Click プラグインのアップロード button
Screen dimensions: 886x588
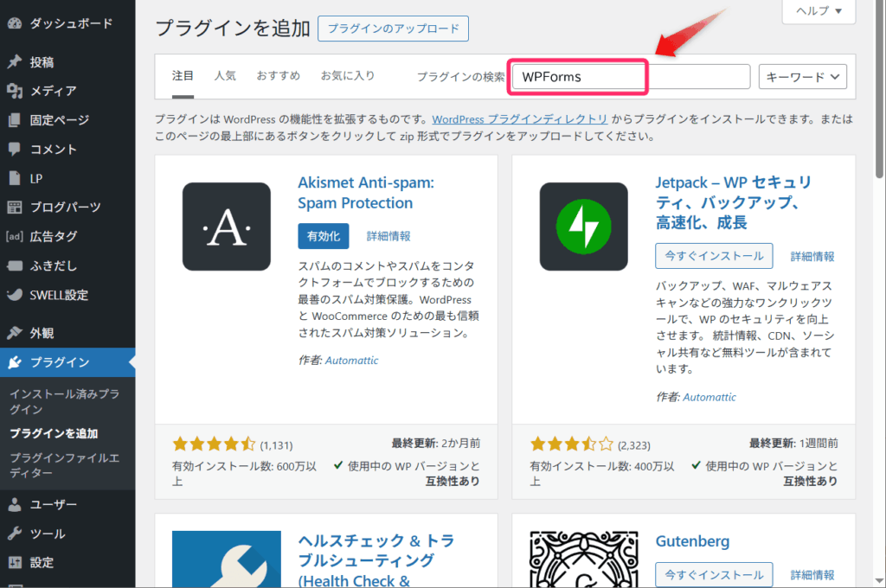click(x=394, y=29)
